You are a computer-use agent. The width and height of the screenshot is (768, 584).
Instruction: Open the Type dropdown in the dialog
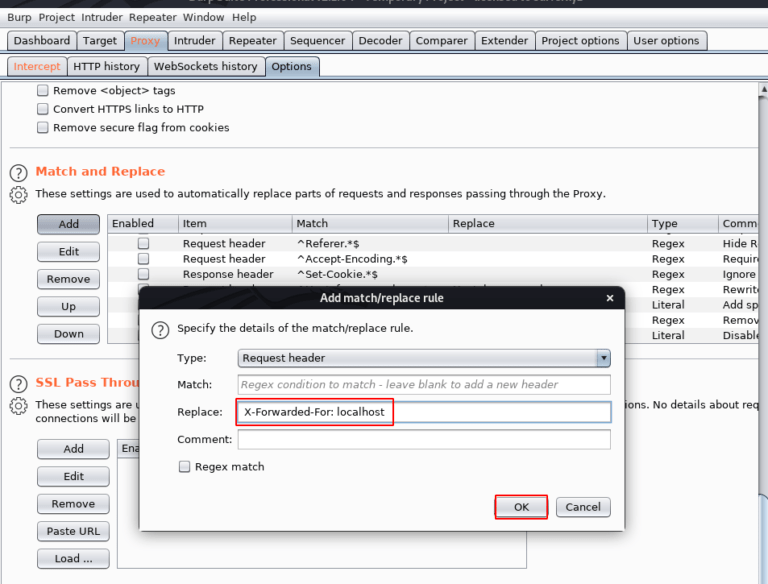click(x=603, y=358)
